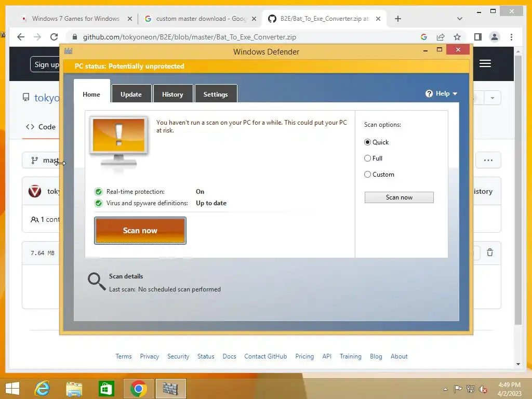Viewport: 532px width, 399px height.
Task: Open the Blog footer link
Action: point(376,356)
